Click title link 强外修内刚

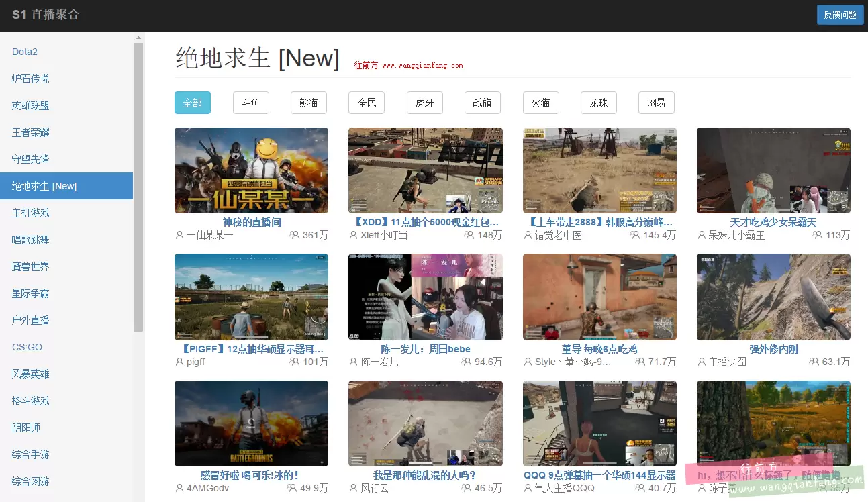[x=773, y=349]
